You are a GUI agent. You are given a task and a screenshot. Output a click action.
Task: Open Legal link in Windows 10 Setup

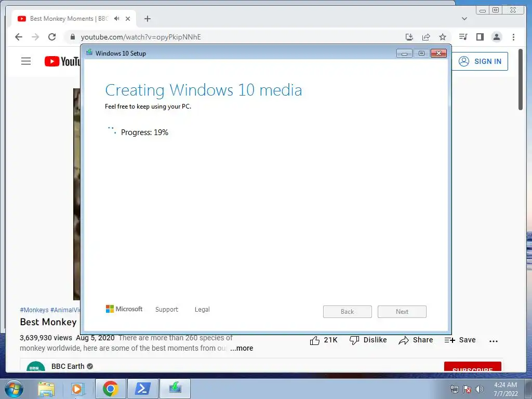click(x=202, y=310)
